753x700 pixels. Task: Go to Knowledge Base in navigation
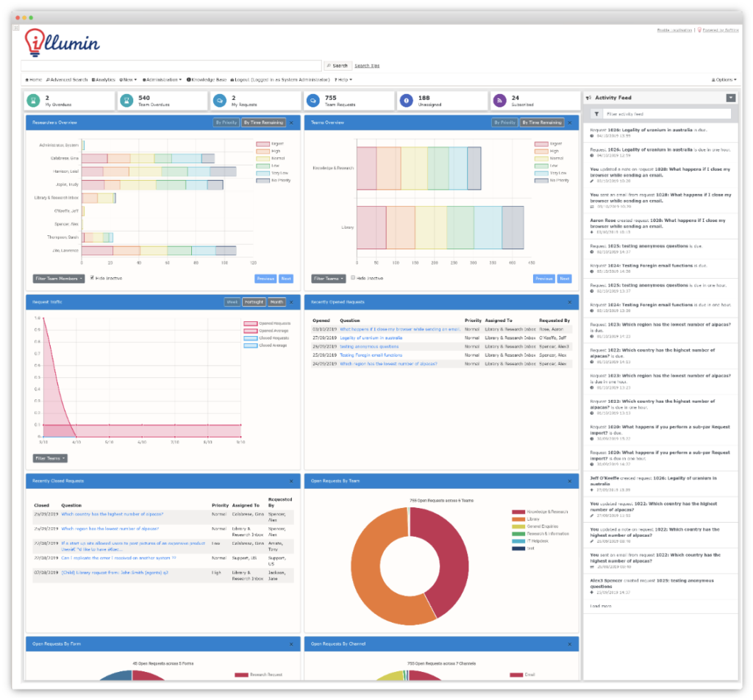pos(206,79)
